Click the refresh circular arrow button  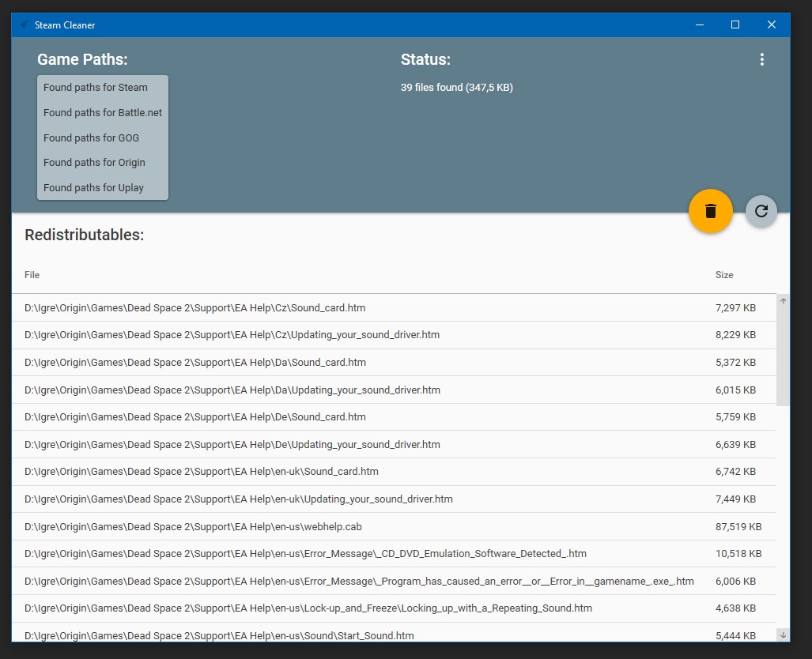[x=761, y=211]
